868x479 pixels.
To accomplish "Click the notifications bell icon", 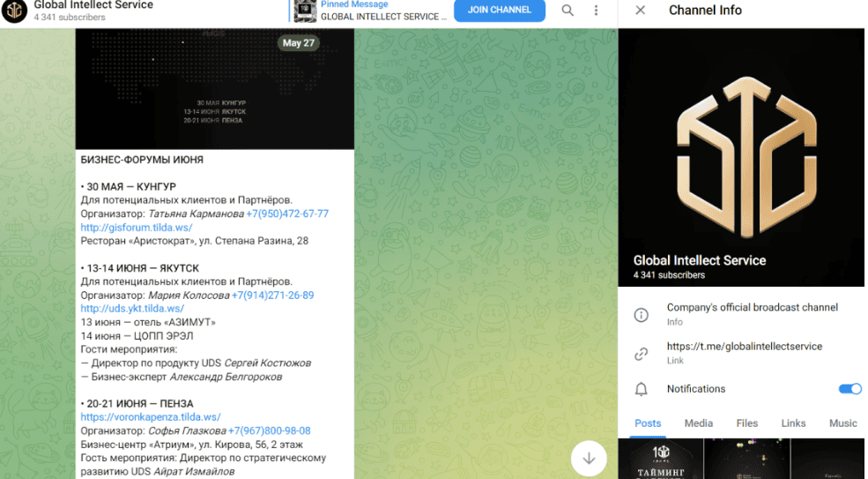I will (x=641, y=389).
